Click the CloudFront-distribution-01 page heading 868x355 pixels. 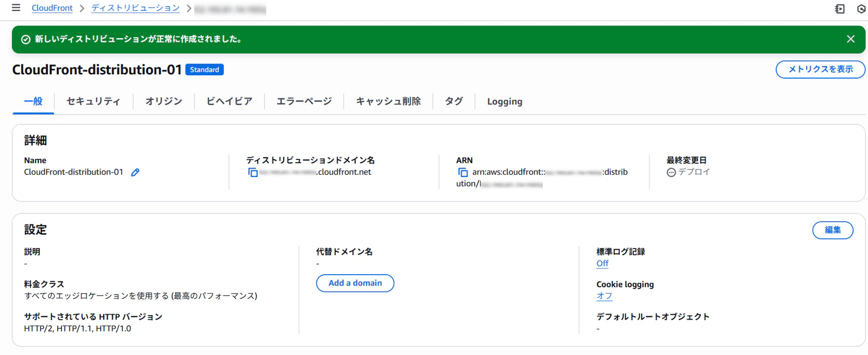[97, 69]
